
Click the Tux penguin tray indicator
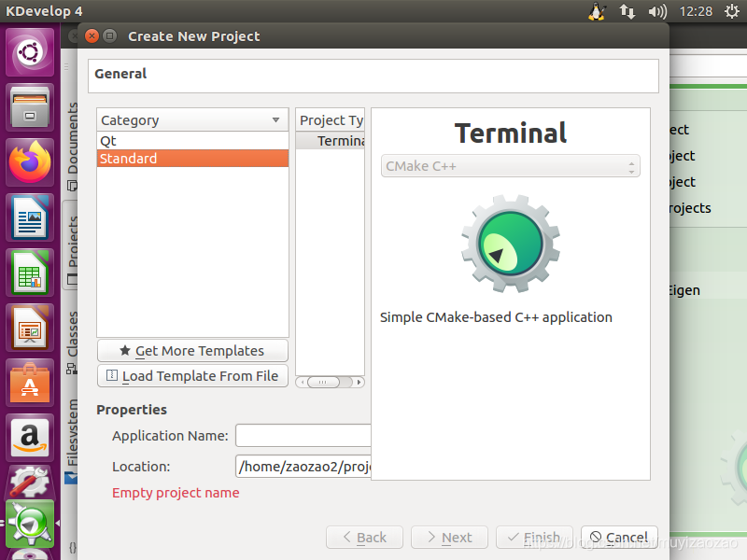point(597,11)
